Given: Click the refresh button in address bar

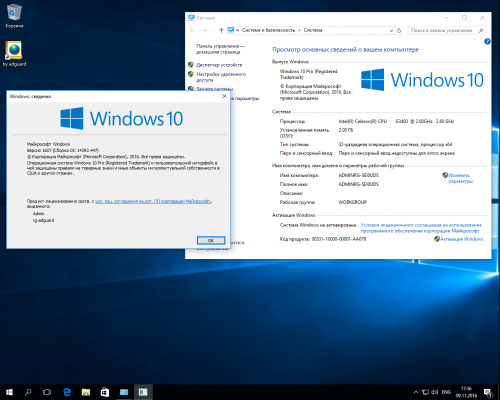Looking at the screenshot, I should point(399,30).
